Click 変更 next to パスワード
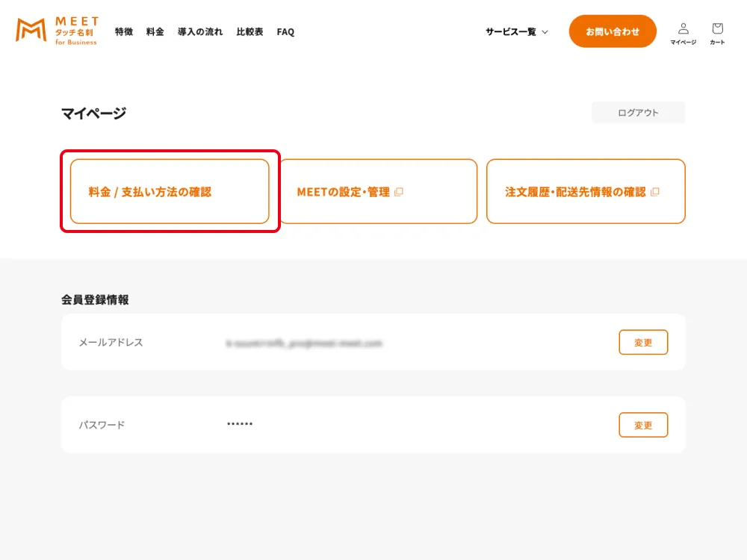 tap(643, 424)
